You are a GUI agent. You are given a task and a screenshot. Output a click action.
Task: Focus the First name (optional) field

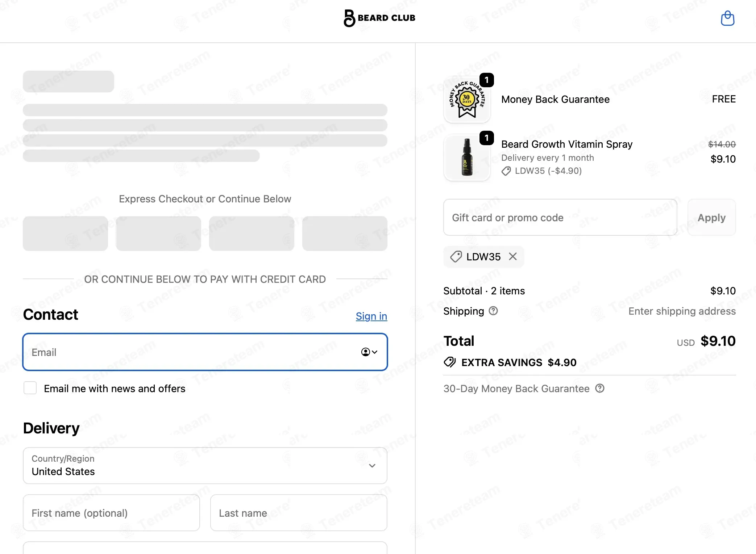pyautogui.click(x=111, y=513)
